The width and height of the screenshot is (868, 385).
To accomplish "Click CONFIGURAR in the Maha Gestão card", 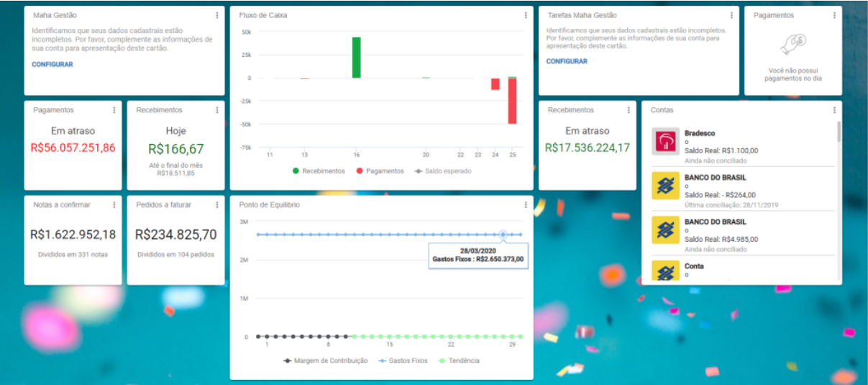I will [x=52, y=65].
